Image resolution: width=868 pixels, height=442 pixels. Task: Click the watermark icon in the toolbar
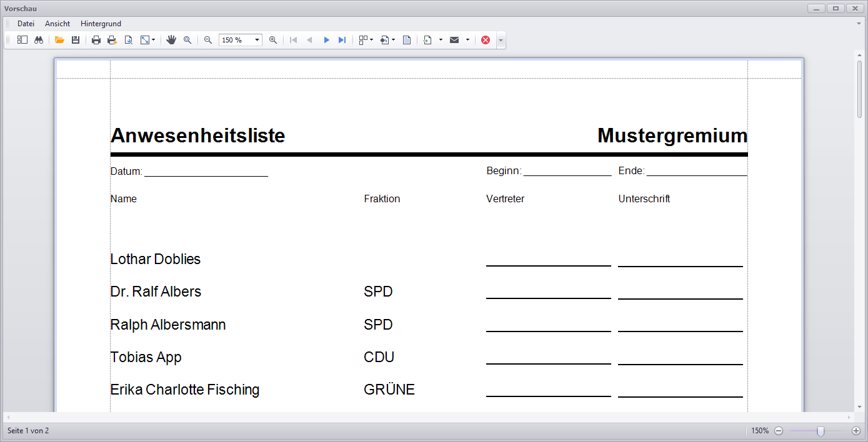click(407, 40)
